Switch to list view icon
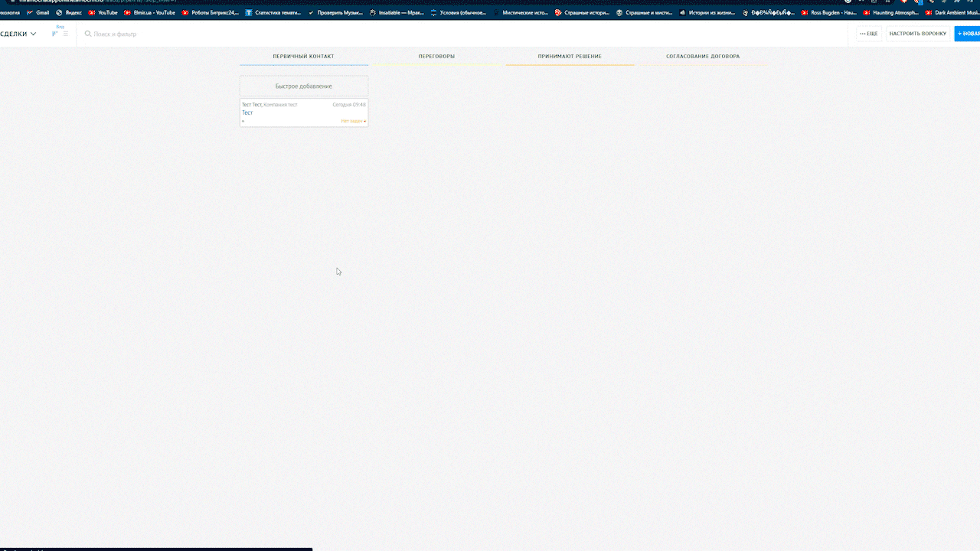980x551 pixels. click(x=66, y=34)
